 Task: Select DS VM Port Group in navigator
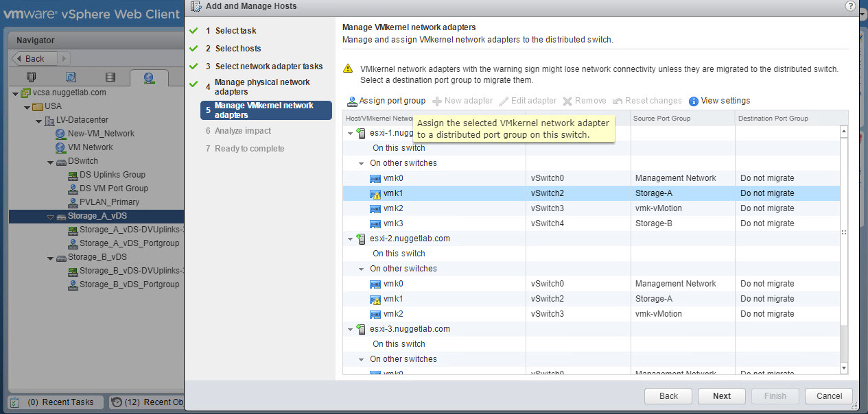click(113, 188)
